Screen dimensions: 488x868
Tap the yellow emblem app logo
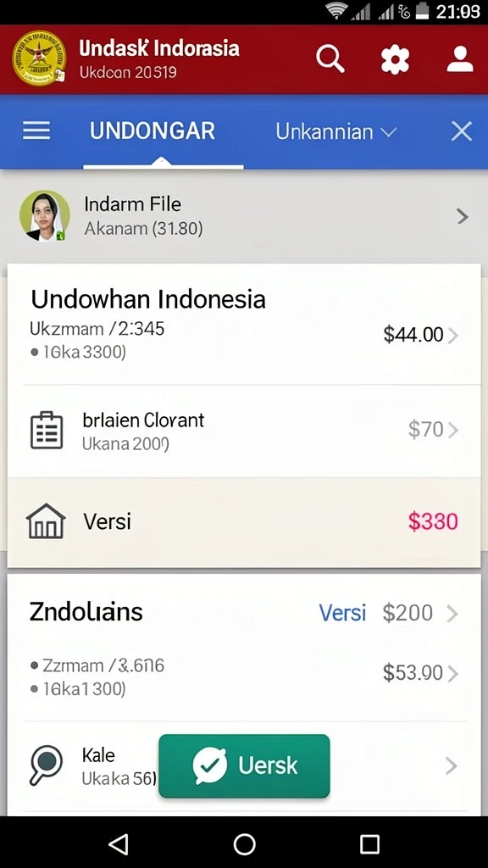(39, 58)
